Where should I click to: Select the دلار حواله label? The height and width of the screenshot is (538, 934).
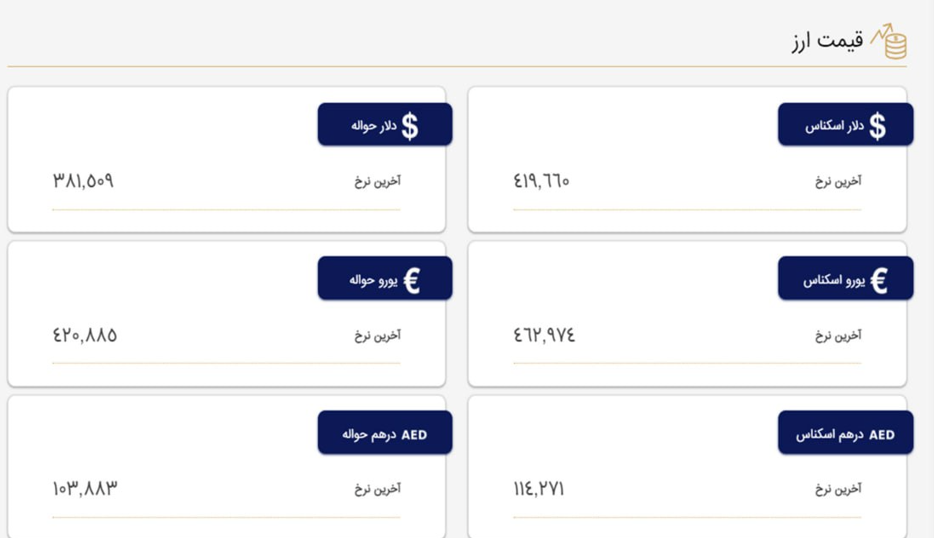(373, 126)
